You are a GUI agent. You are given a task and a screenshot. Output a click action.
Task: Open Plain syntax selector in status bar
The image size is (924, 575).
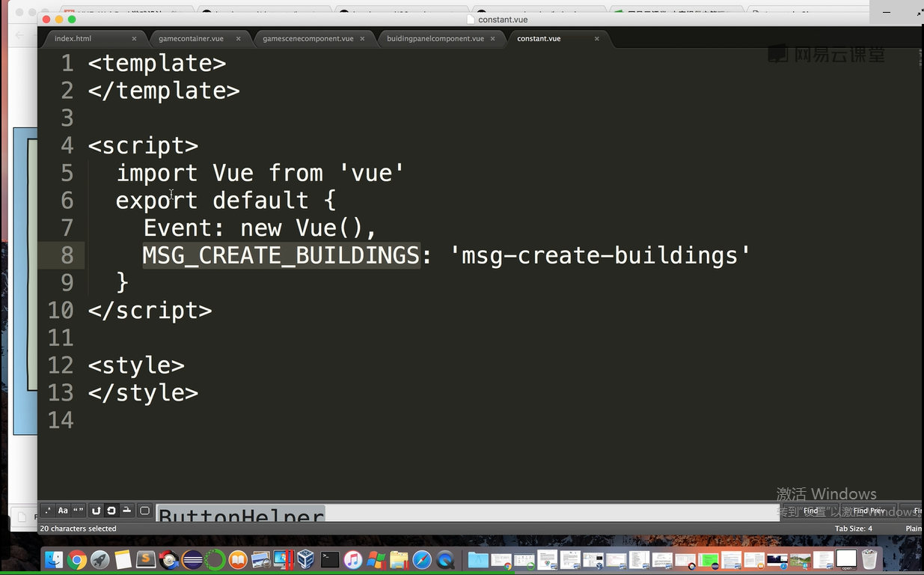click(x=914, y=529)
